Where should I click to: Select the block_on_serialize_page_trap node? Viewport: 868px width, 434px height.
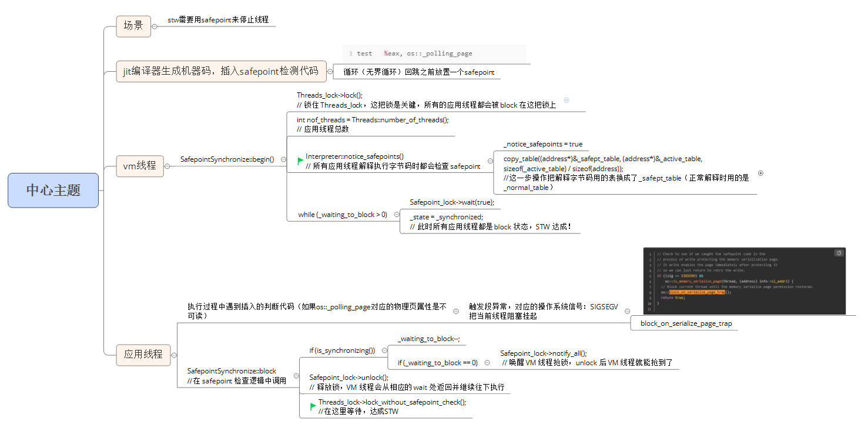(686, 323)
